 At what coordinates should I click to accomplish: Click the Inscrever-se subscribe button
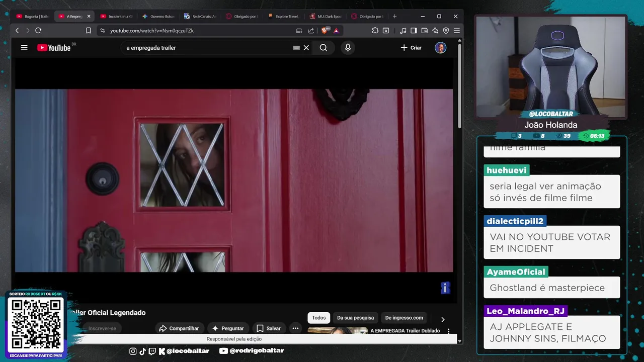(102, 328)
